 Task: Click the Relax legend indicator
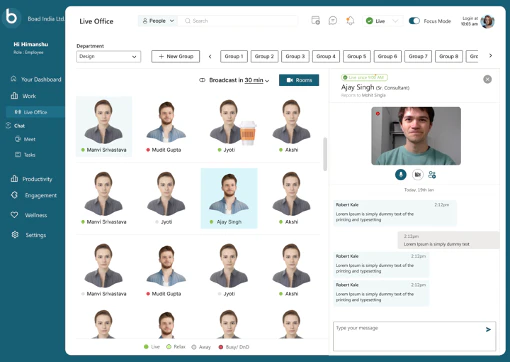click(176, 347)
